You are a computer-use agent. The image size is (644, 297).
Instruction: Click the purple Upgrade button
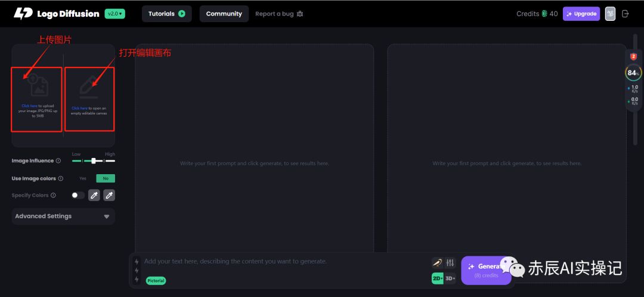[x=581, y=14]
